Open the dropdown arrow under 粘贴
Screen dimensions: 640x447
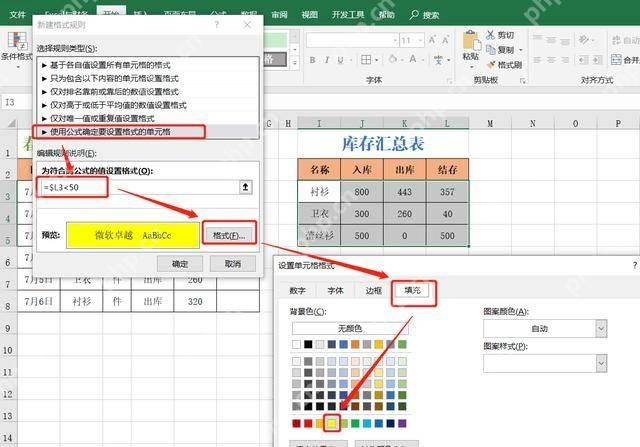(x=471, y=67)
